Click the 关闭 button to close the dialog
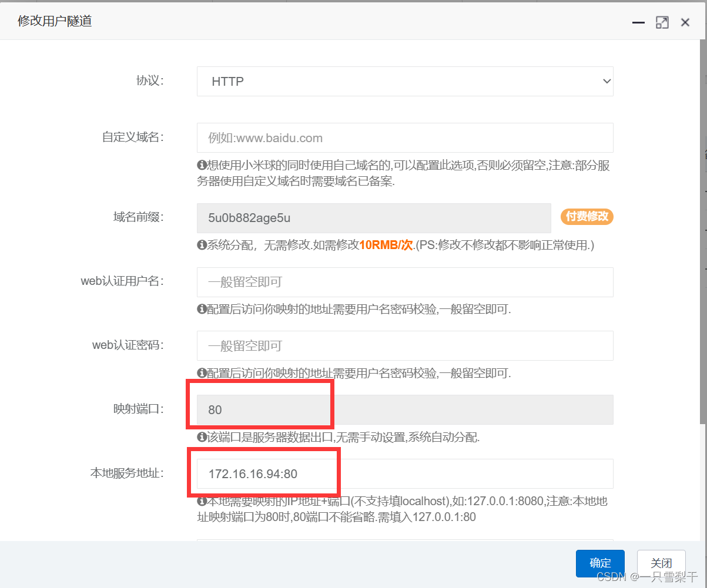707x588 pixels. [x=661, y=562]
